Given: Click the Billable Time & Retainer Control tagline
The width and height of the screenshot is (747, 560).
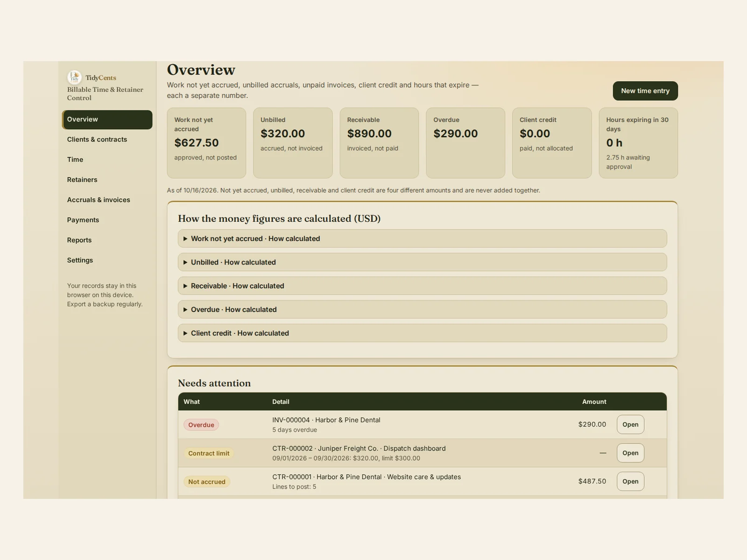Looking at the screenshot, I should tap(105, 93).
